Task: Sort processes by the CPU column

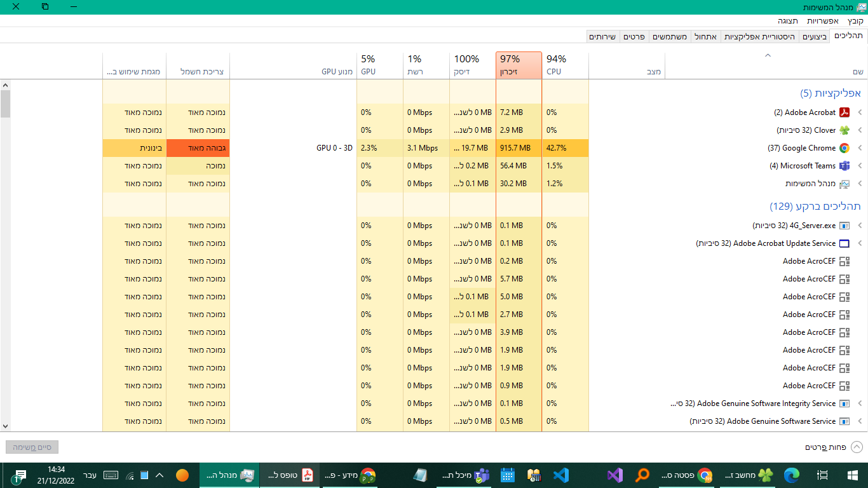Action: 566,65
